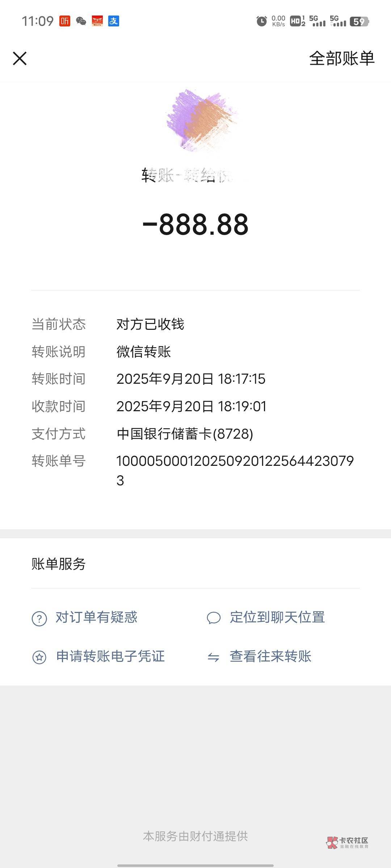
Task: Go to 定位到聊天位置
Action: [x=277, y=617]
